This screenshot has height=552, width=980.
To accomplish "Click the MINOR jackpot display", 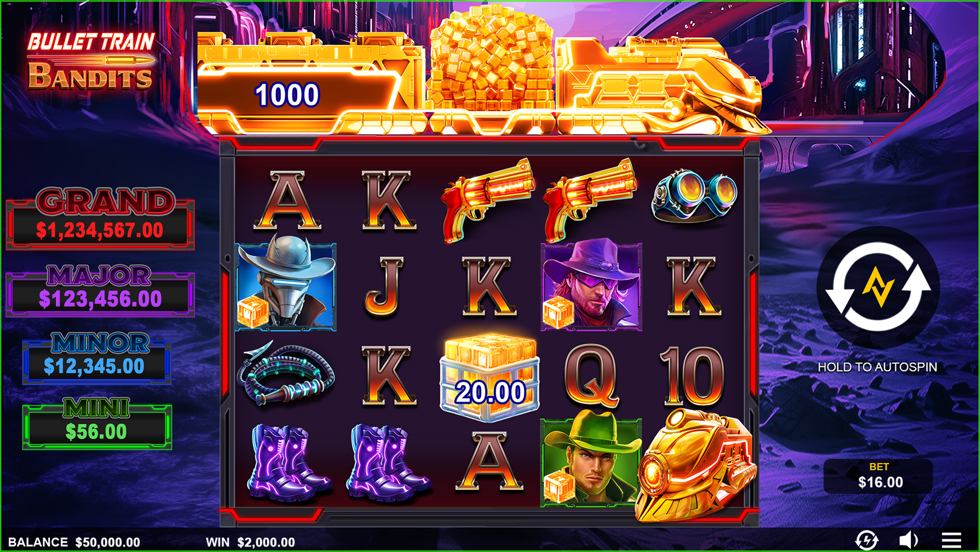I will point(97,357).
